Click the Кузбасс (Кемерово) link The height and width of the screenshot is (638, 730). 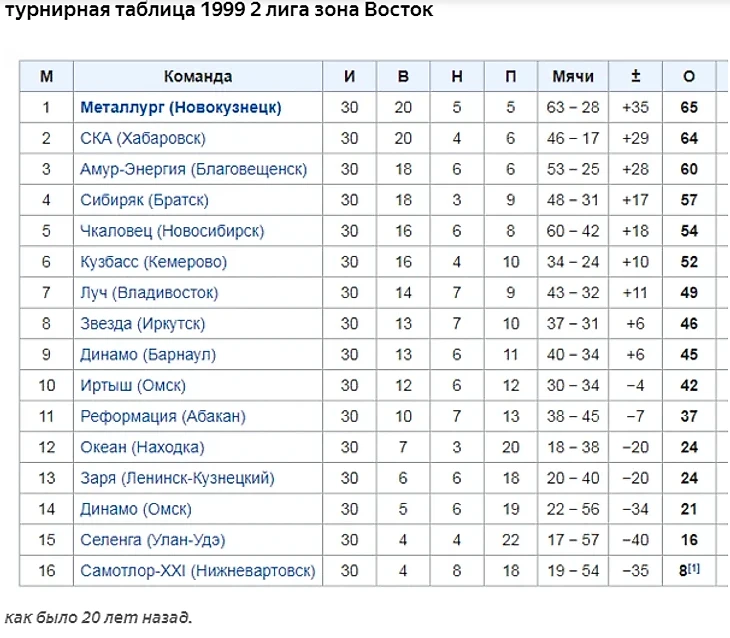pyautogui.click(x=153, y=262)
